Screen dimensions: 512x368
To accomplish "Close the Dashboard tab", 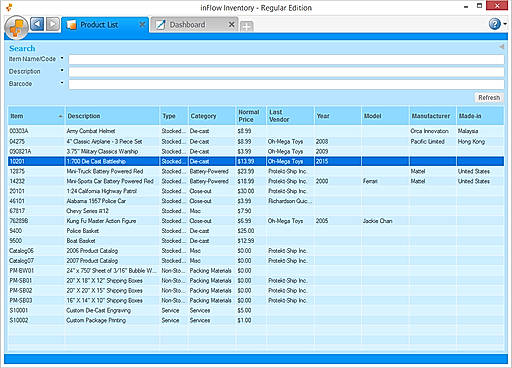I will 231,25.
